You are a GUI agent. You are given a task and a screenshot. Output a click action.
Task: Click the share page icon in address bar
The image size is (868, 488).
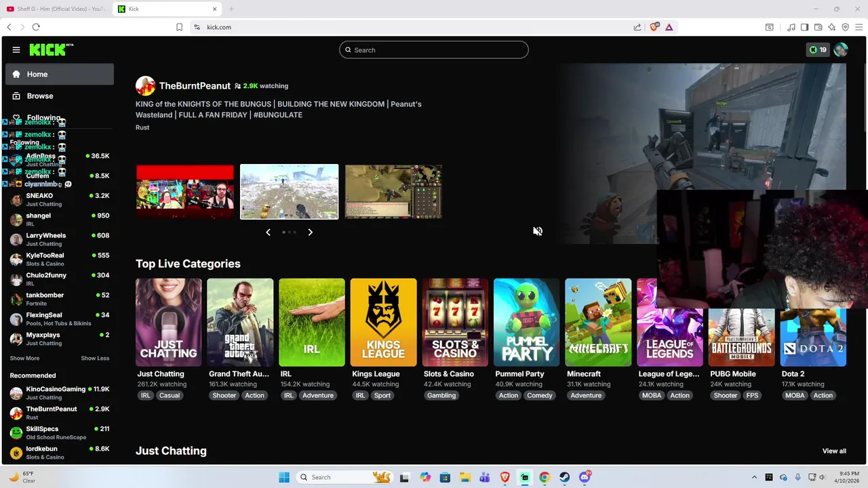point(637,27)
